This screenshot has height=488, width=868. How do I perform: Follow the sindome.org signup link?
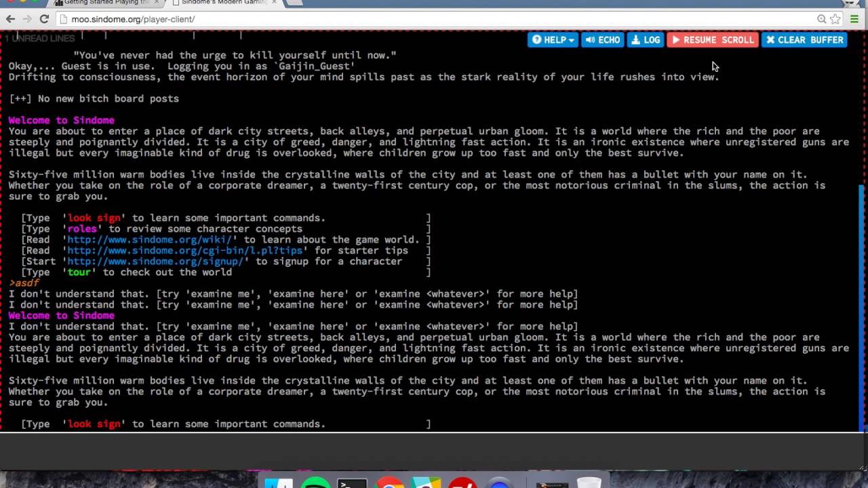coord(155,261)
